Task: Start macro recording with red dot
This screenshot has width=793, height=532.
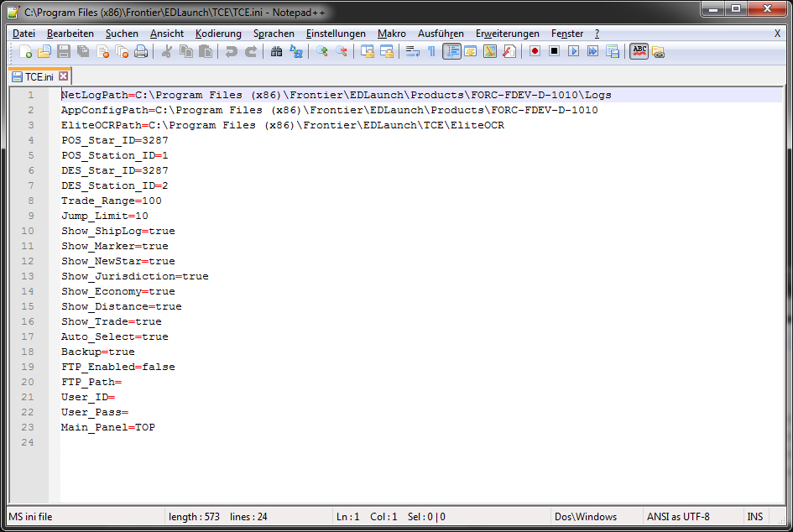Action: (535, 51)
